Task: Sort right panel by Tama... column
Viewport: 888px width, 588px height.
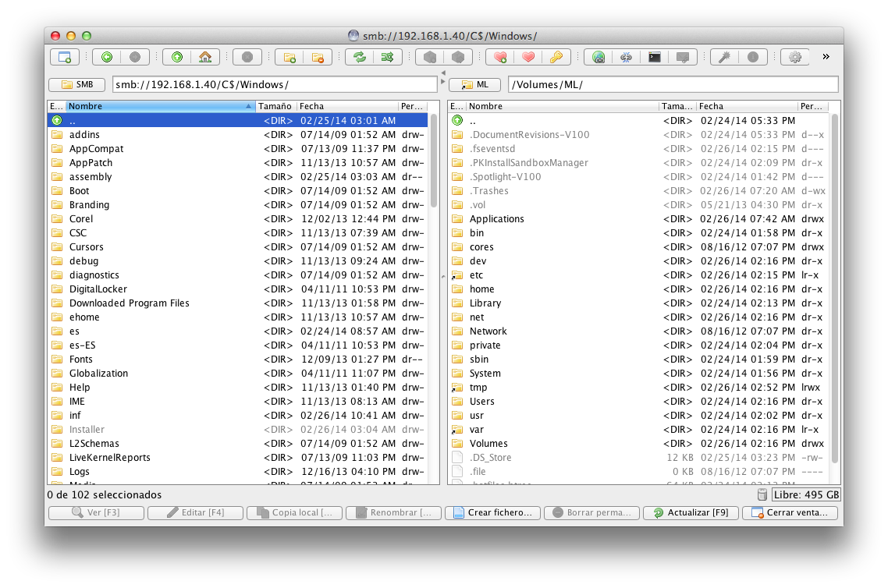Action: pyautogui.click(x=677, y=106)
